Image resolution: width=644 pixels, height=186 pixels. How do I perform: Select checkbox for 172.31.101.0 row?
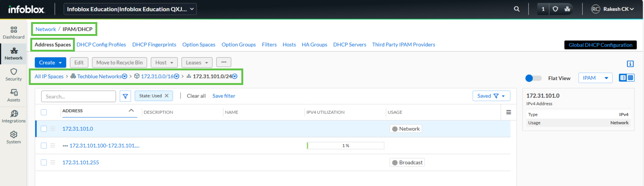point(44,129)
